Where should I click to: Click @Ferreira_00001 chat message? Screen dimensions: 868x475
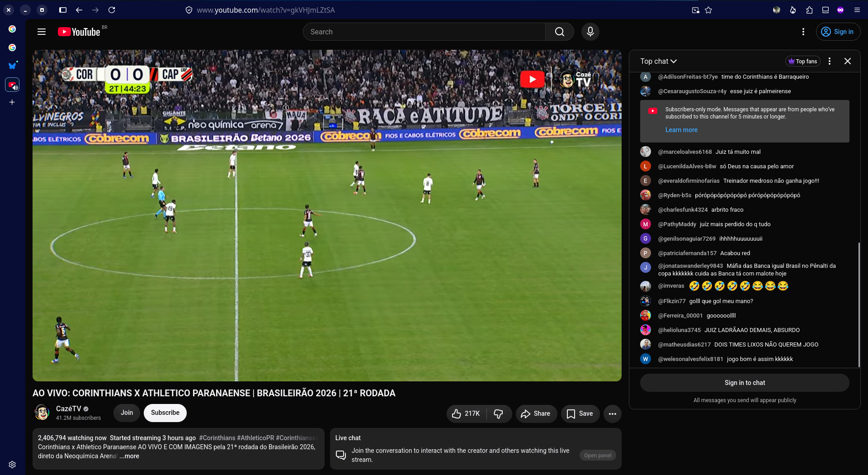coord(721,316)
